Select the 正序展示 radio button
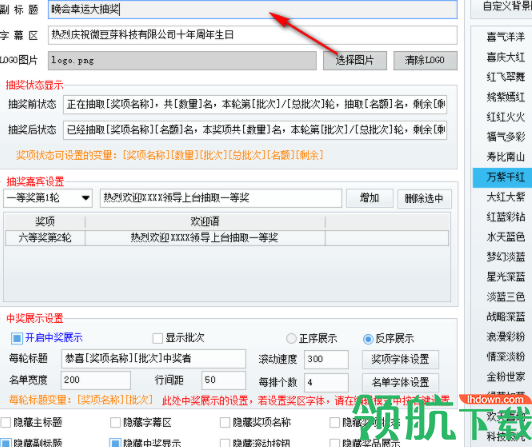The width and height of the screenshot is (532, 447). [x=291, y=338]
